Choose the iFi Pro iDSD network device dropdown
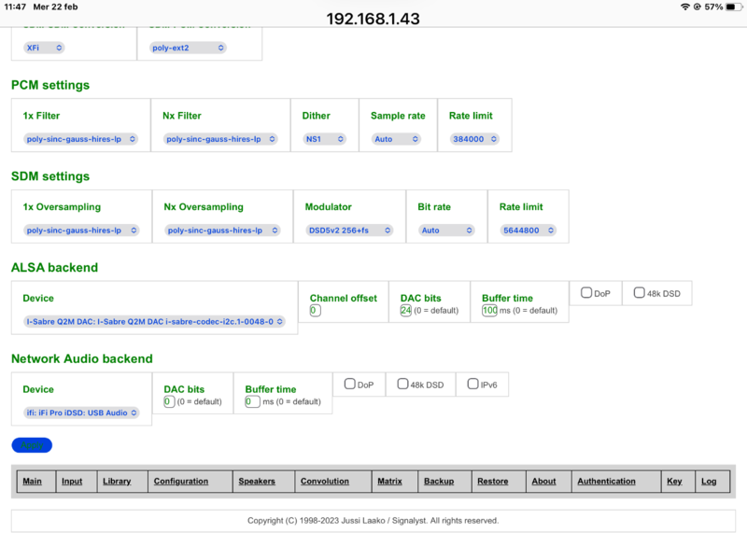 (82, 412)
